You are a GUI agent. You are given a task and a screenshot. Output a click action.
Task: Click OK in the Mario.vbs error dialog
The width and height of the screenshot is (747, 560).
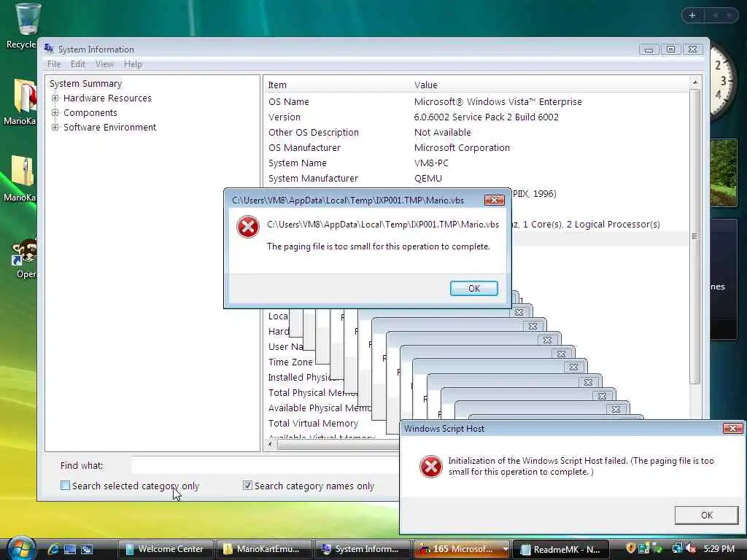pyautogui.click(x=474, y=288)
